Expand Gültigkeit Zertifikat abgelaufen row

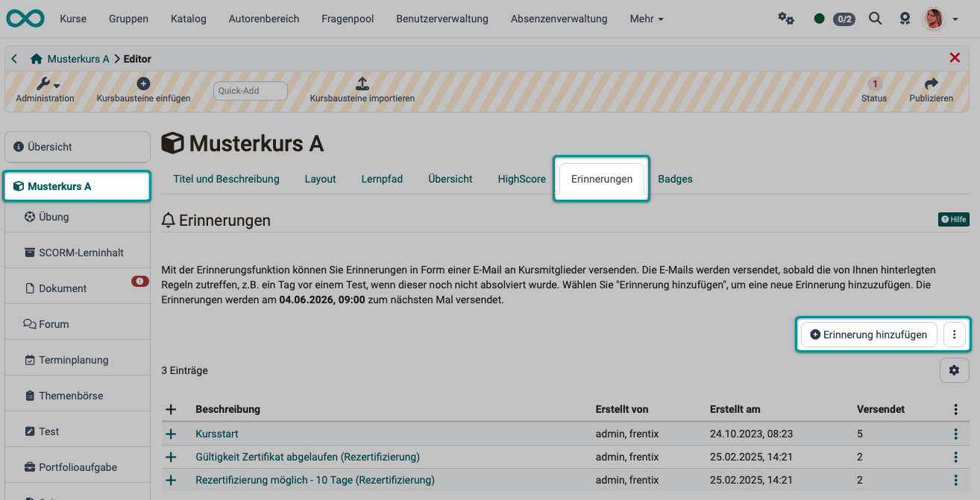tap(171, 457)
